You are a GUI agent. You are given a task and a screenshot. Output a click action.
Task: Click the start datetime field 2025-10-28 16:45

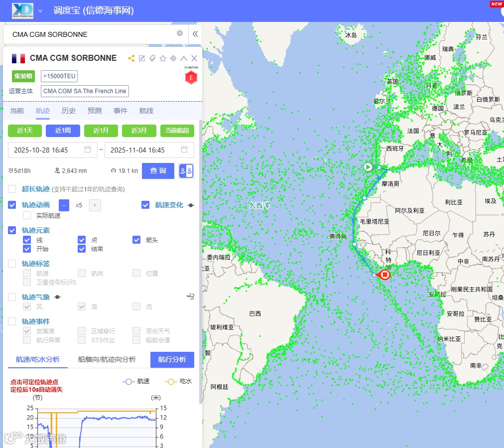click(53, 150)
